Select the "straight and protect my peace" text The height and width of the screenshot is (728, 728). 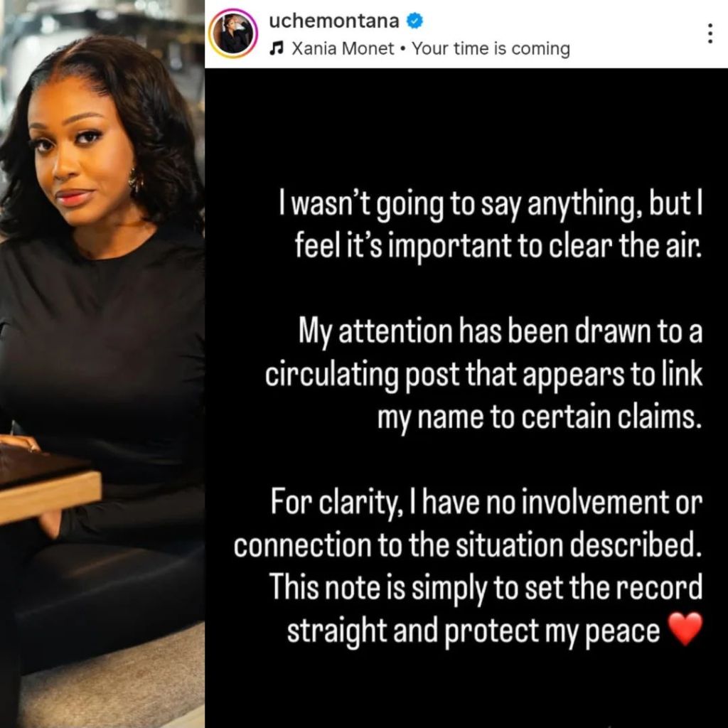coord(473,631)
